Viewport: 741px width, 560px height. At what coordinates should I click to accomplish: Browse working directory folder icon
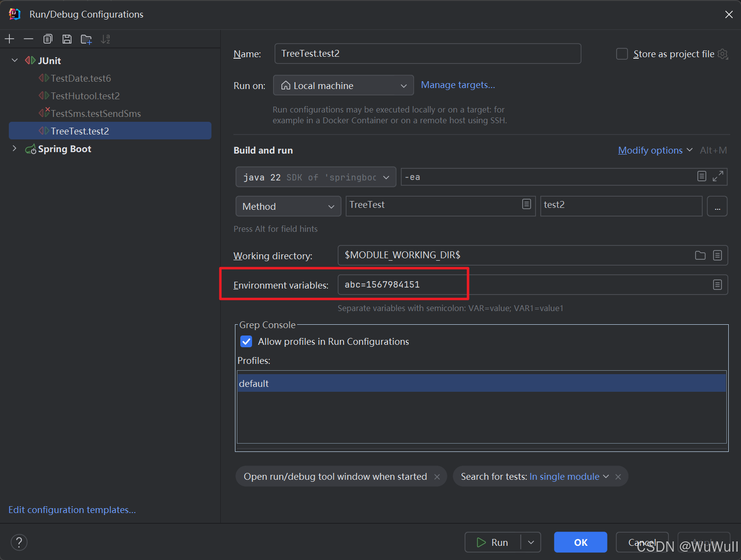[x=700, y=255]
